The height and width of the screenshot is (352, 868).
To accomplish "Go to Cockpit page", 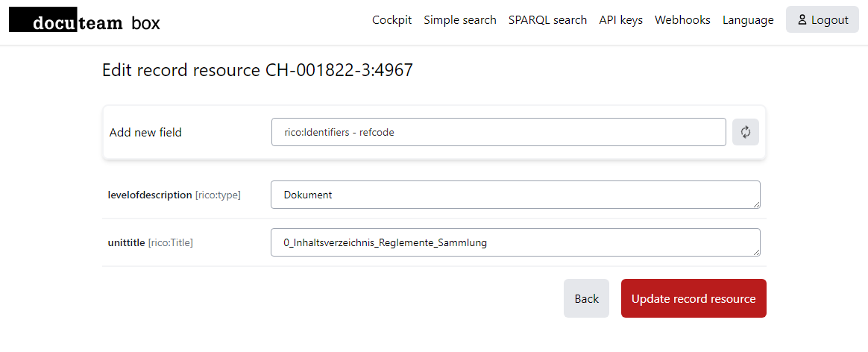I will click(x=391, y=20).
